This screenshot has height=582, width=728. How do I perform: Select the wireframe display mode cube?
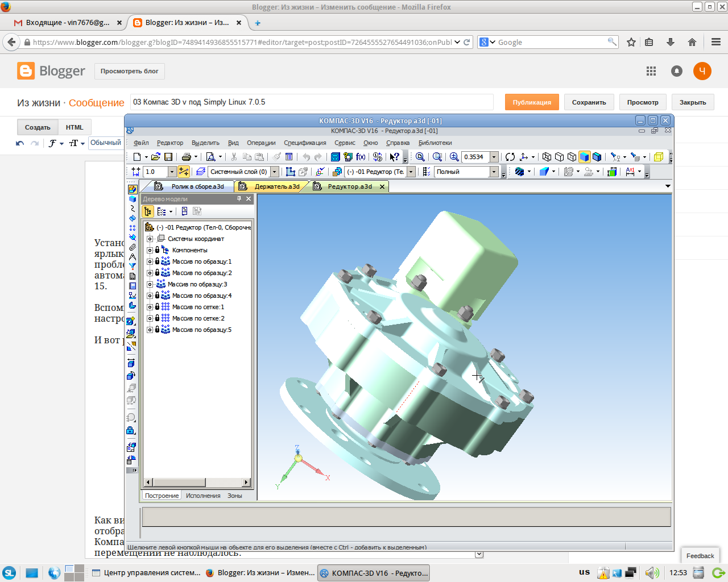(x=547, y=157)
